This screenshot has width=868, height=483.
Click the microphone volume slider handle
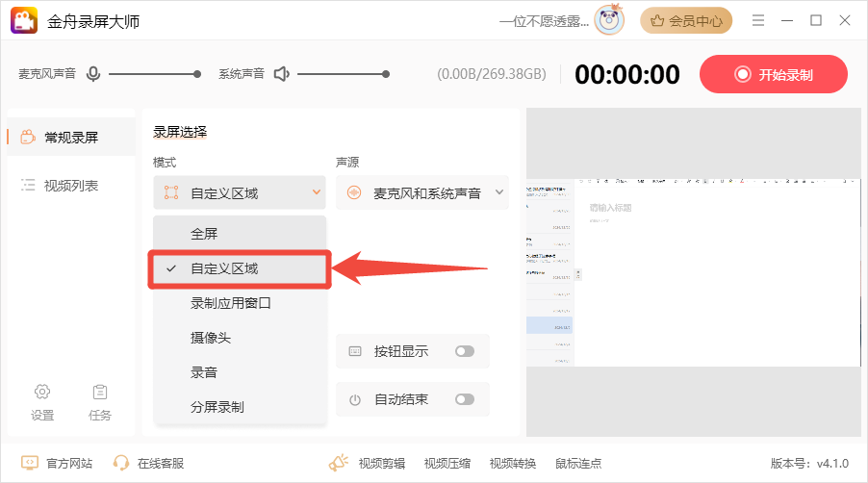click(x=197, y=74)
